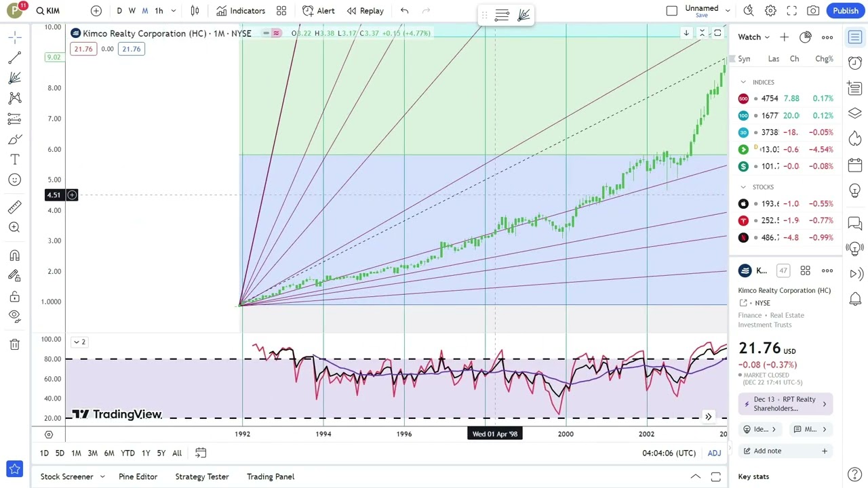The width and height of the screenshot is (868, 488).
Task: Select the All date range
Action: click(177, 453)
